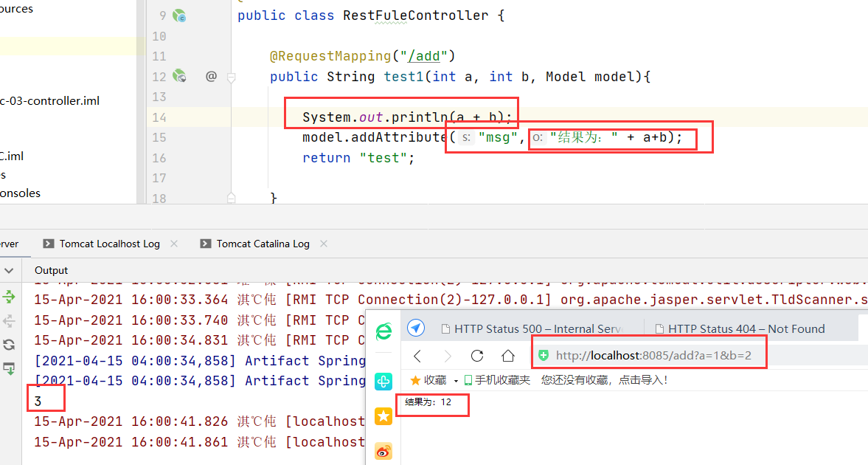Click the Weibo sidebar icon in browser
This screenshot has width=868, height=465.
coord(383,451)
